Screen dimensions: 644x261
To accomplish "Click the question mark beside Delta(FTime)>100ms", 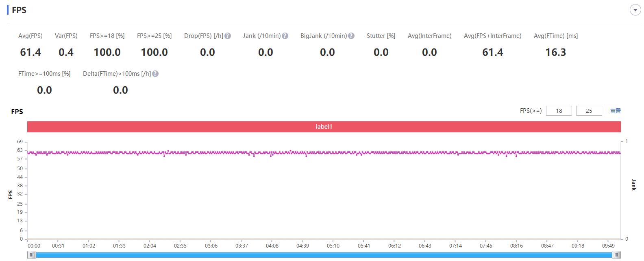I will pos(155,74).
